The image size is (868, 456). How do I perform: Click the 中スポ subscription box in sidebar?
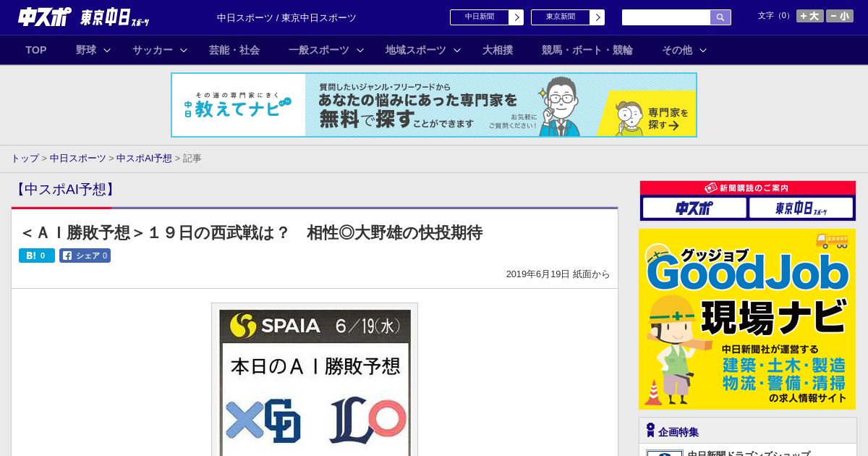tap(694, 208)
